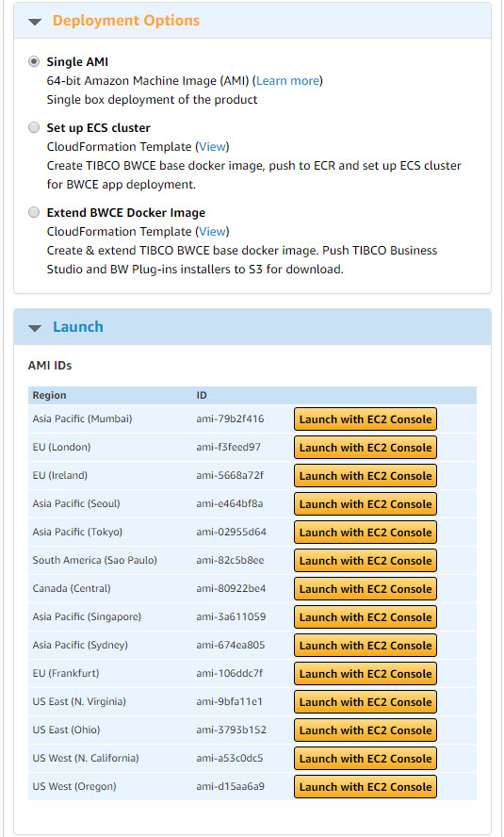The image size is (504, 837).
Task: Launch EC2 Console for EU Ireland
Action: (366, 476)
